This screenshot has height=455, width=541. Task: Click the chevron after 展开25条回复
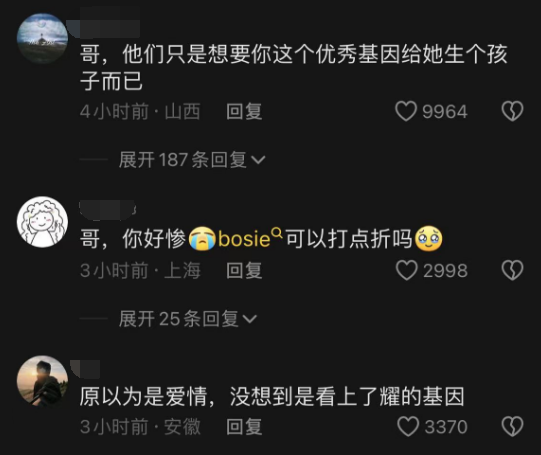[x=250, y=319]
